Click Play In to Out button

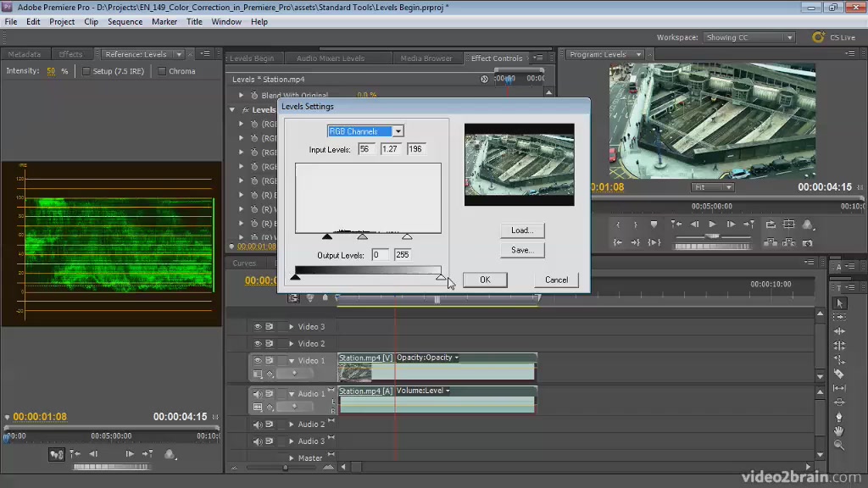[654, 242]
